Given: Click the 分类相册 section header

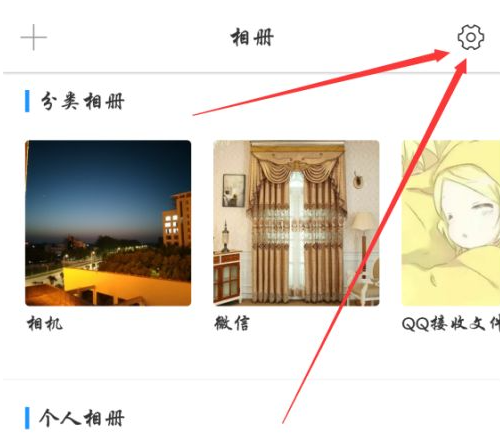Looking at the screenshot, I should 82,101.
